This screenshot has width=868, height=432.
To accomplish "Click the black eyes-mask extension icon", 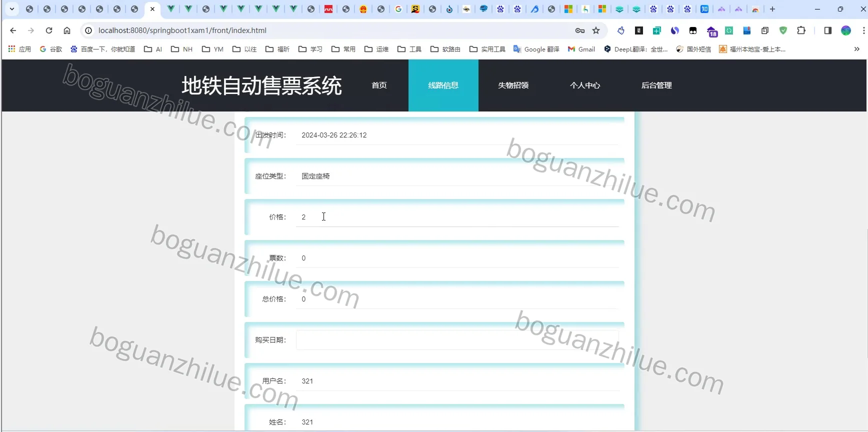I will click(693, 30).
